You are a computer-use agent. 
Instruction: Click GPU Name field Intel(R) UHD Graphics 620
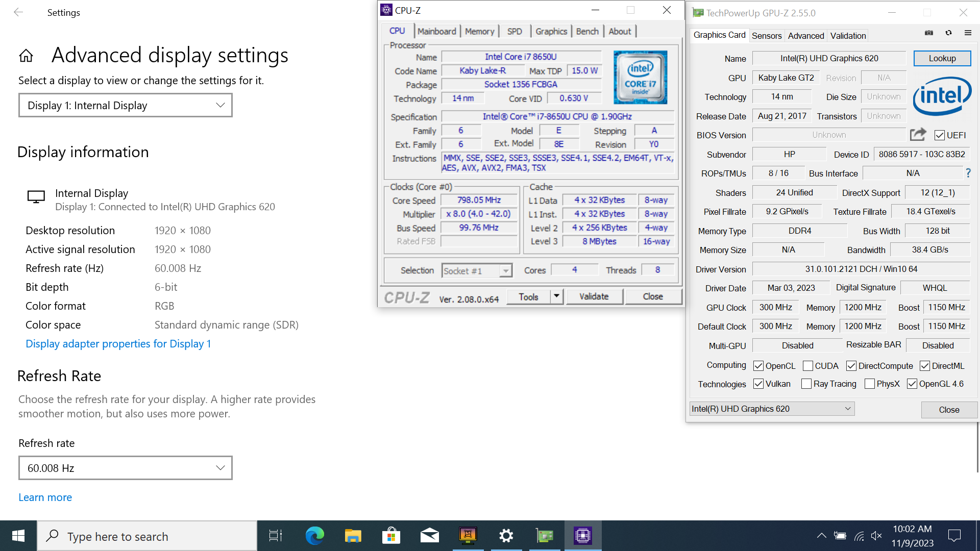pyautogui.click(x=829, y=58)
